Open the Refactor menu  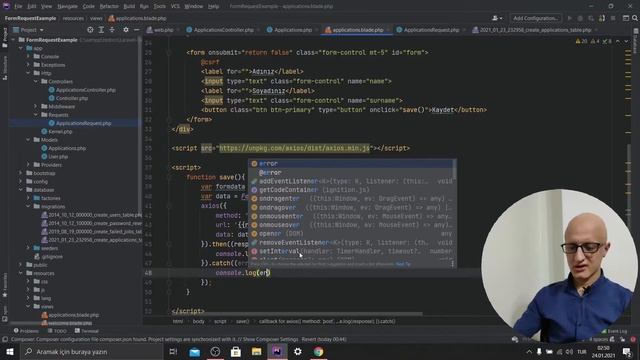(109, 7)
